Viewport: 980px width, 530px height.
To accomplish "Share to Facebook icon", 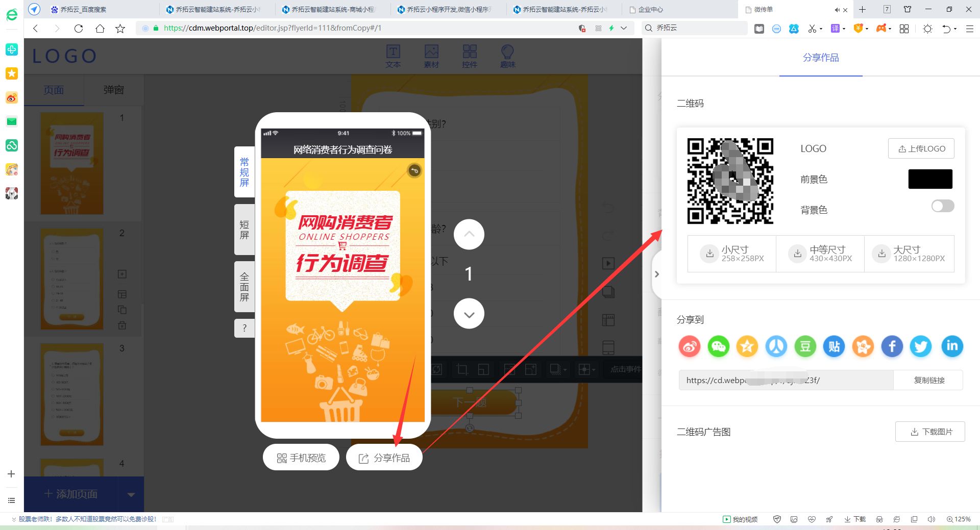I will [x=892, y=346].
